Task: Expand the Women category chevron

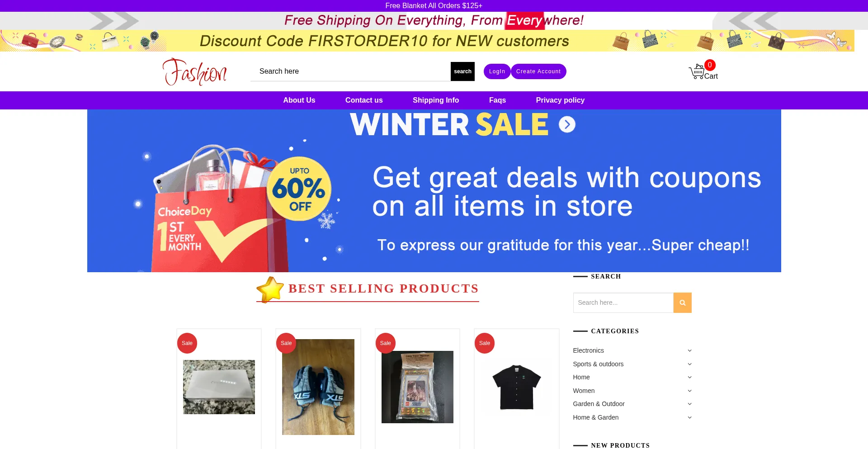Action: [689, 391]
